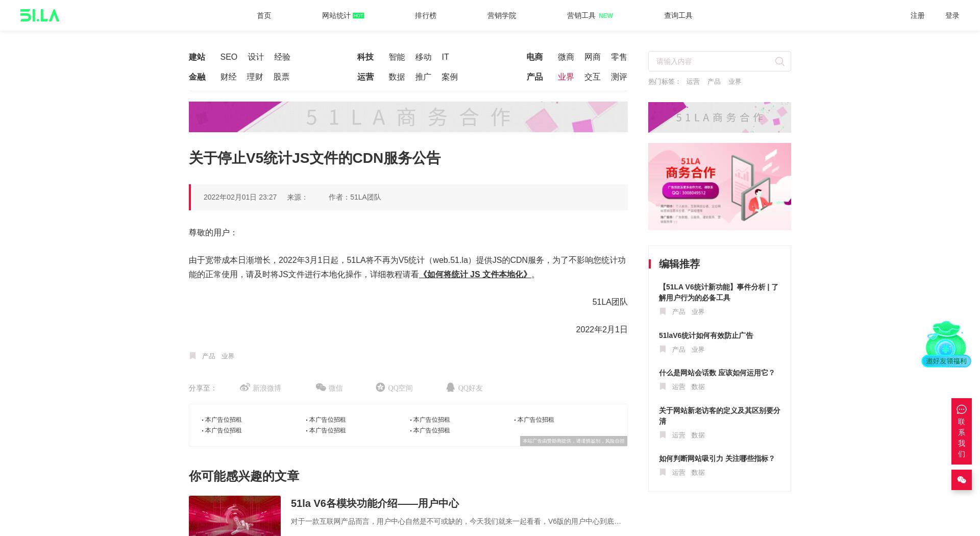Share via the QQ好友 penguin icon
Image resolution: width=980 pixels, height=536 pixels.
450,387
